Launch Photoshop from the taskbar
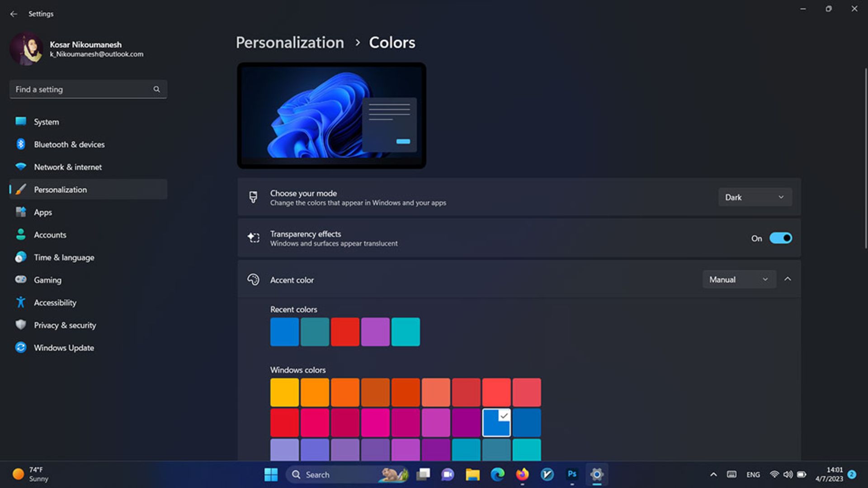 572,474
